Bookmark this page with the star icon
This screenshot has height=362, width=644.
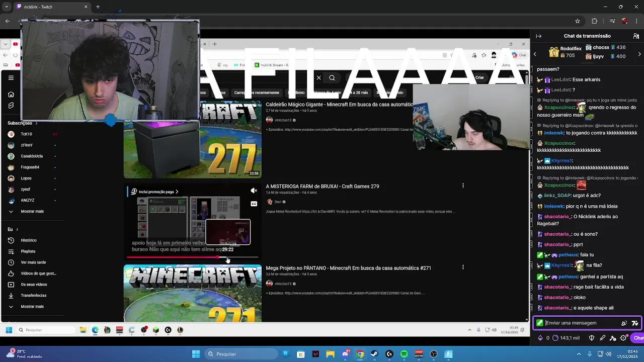578,21
